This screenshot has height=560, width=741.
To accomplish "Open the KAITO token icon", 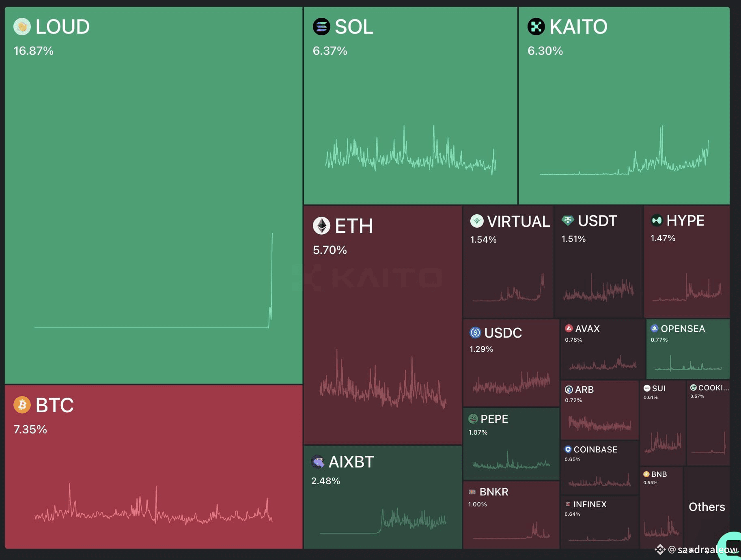I will coord(536,27).
